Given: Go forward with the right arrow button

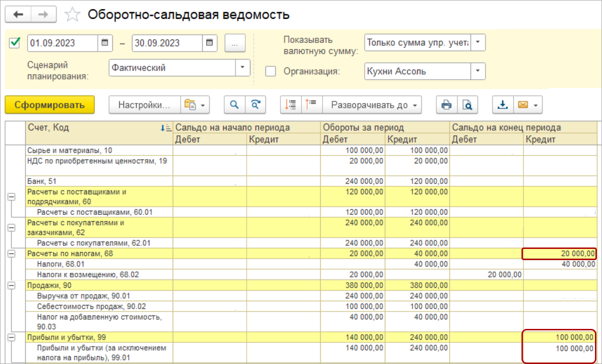Looking at the screenshot, I should point(44,15).
